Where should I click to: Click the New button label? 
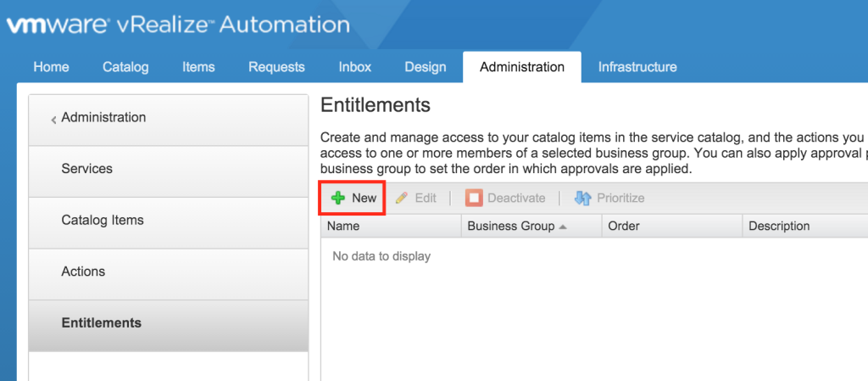[364, 198]
